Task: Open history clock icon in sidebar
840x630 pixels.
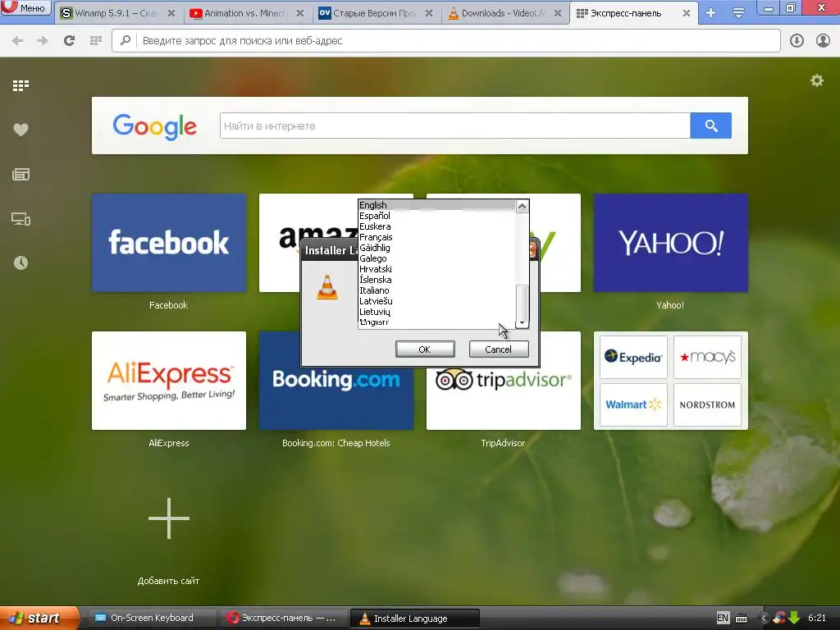Action: [21, 263]
